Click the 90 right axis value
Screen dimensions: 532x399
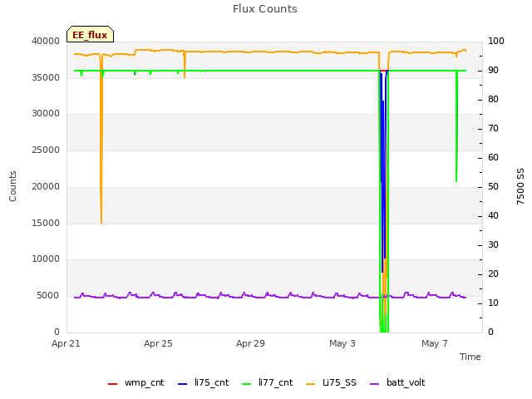click(x=493, y=70)
